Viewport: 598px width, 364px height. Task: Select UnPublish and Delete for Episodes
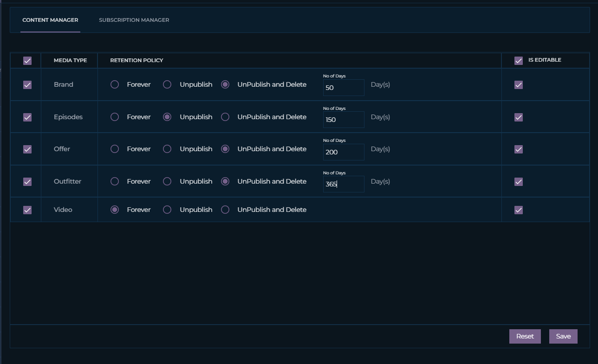[x=225, y=117]
